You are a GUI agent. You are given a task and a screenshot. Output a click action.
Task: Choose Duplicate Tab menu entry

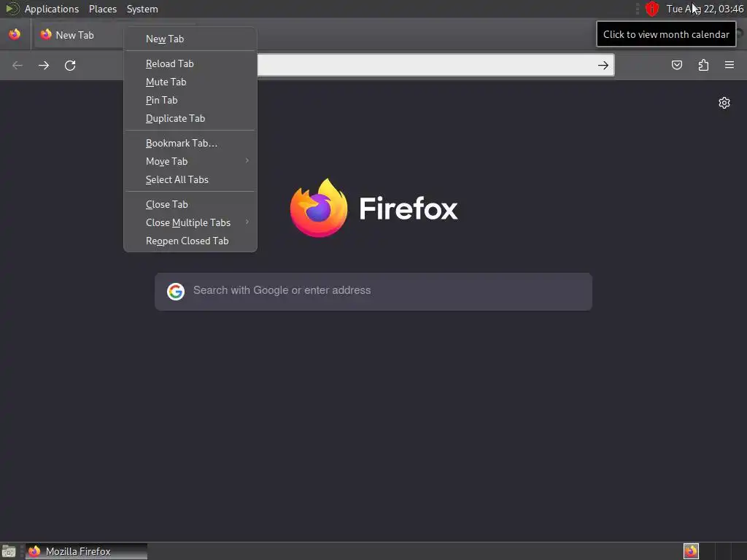[x=190, y=119]
